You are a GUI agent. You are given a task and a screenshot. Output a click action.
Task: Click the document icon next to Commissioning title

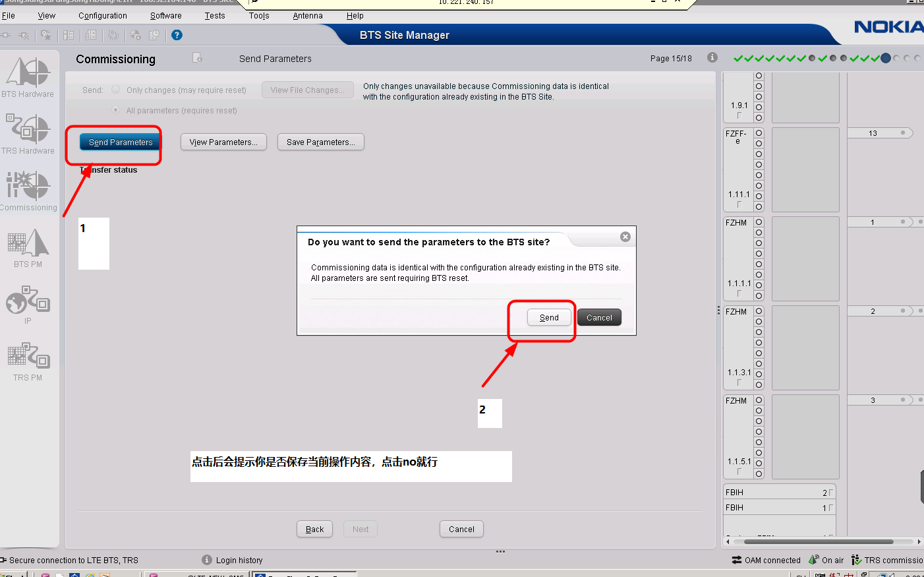tap(197, 57)
